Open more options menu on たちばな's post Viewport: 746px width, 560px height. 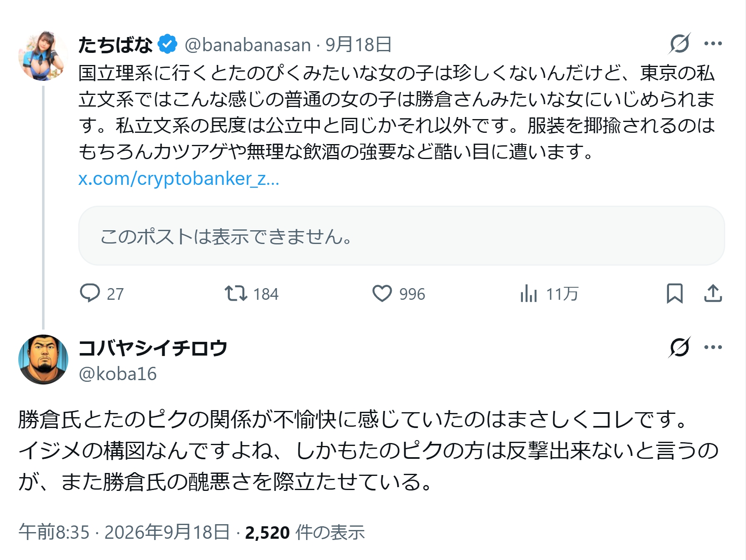pos(713,43)
